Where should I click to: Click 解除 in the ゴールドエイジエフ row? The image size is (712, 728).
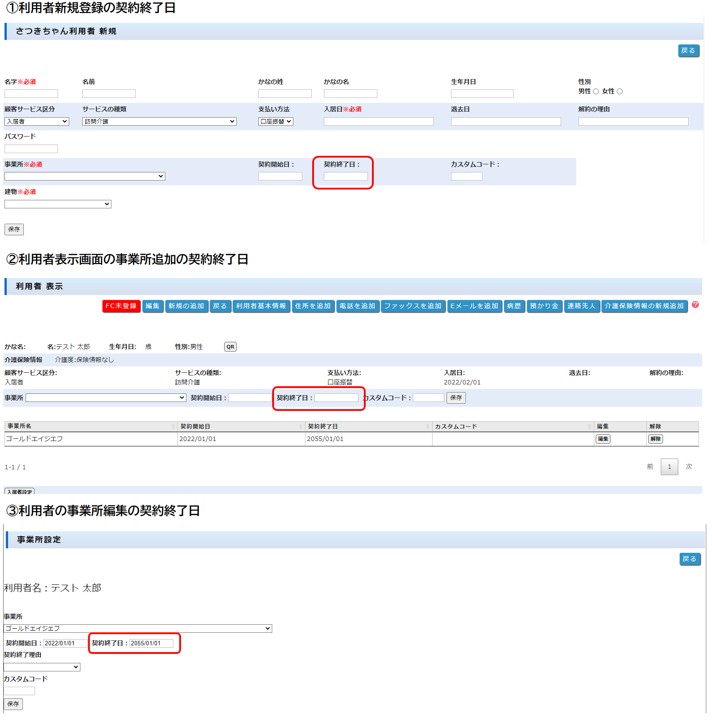pos(655,439)
